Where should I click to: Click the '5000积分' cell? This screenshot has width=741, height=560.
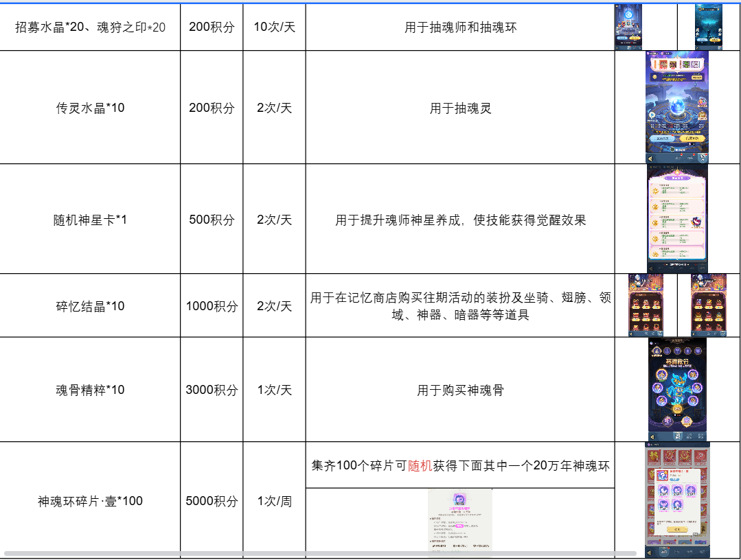tap(212, 501)
